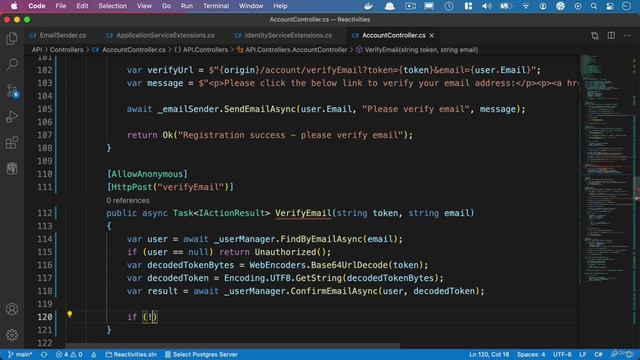Click the VerifyEmail method breadcrumb
Image resolution: width=640 pixels, height=360 pixels.
(x=417, y=50)
